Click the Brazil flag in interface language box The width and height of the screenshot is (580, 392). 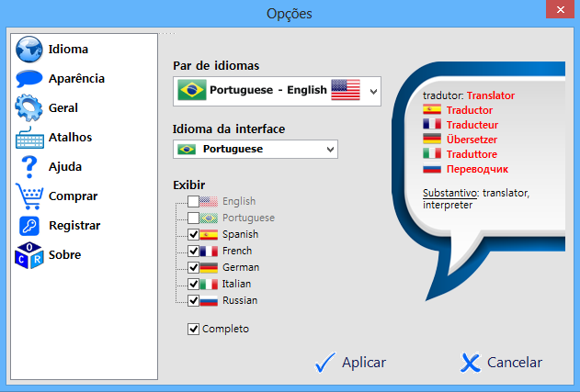[187, 150]
